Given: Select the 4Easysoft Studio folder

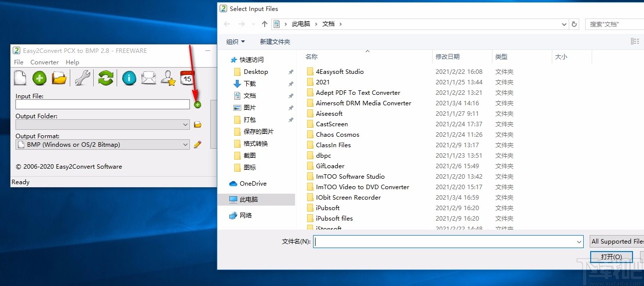Looking at the screenshot, I should click(340, 72).
